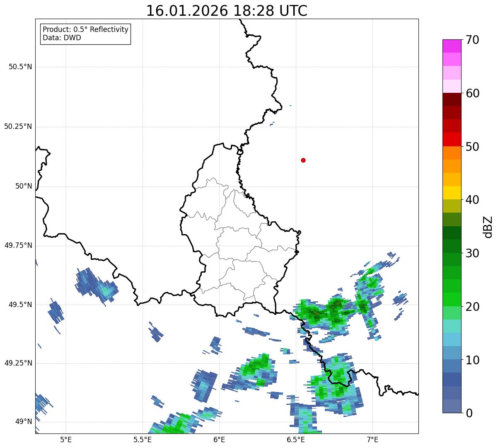
Task: Click the 'dBZ' colorbar label
Action: pos(488,226)
